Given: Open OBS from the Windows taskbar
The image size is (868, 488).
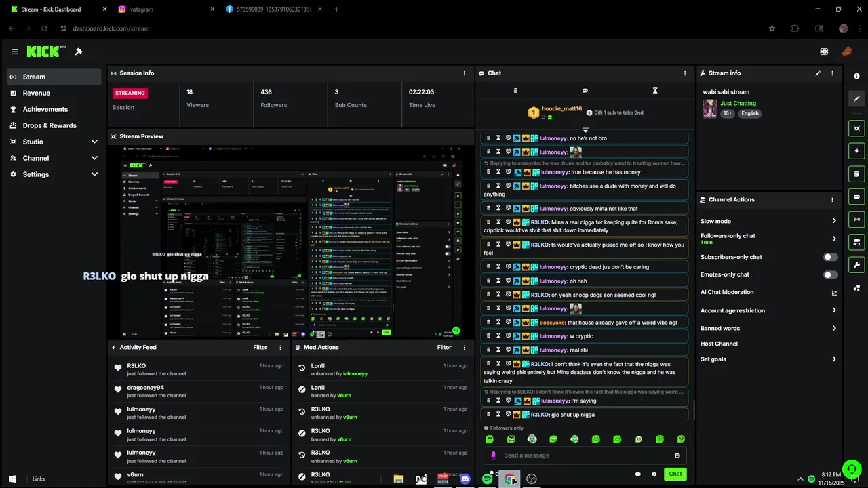Looking at the screenshot, I should [x=532, y=479].
